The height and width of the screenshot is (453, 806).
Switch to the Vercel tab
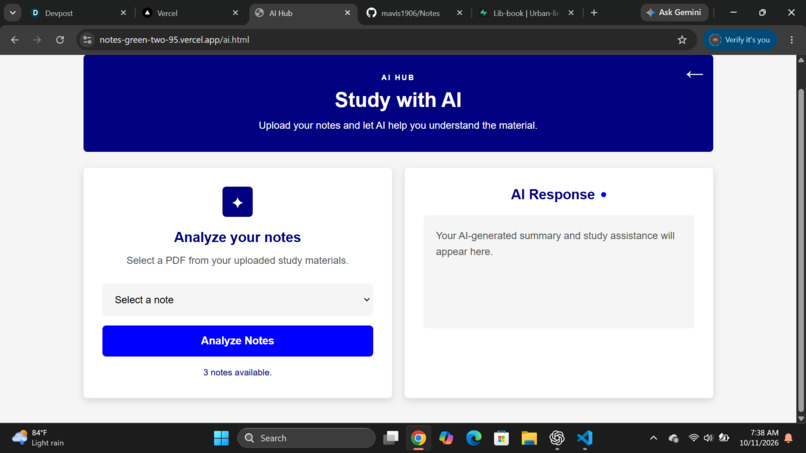coord(190,13)
